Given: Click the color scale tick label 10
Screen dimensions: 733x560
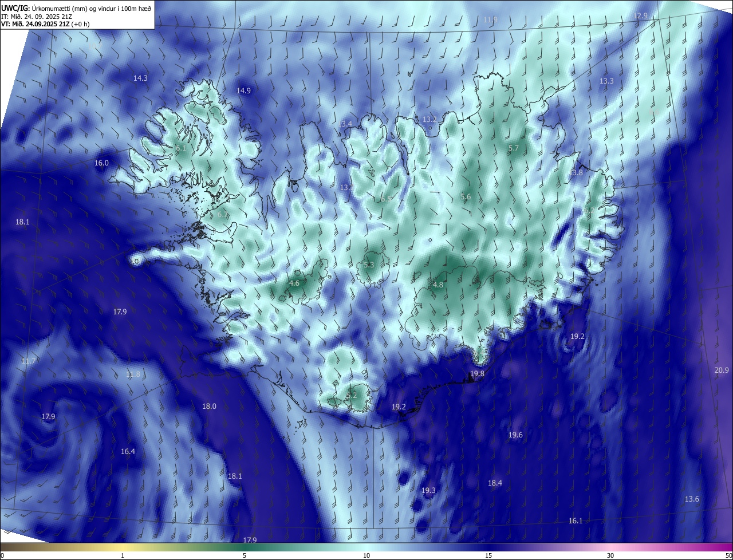Looking at the screenshot, I should [x=366, y=556].
